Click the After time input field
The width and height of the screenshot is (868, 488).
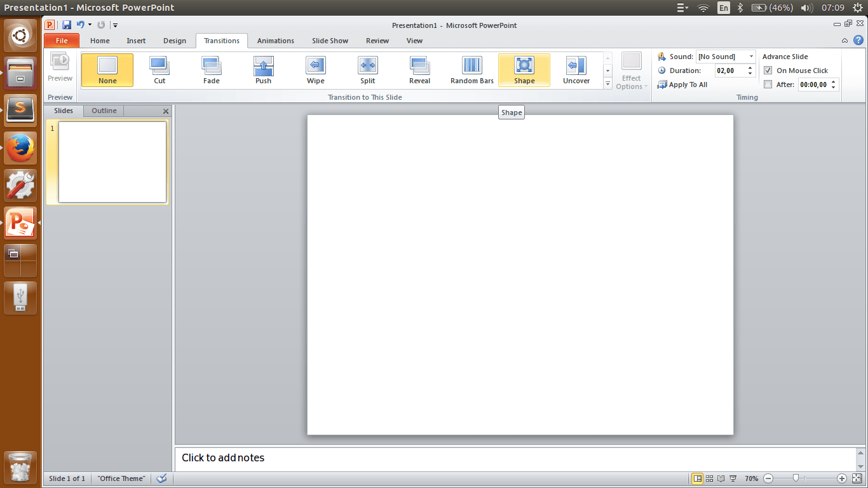pos(814,85)
